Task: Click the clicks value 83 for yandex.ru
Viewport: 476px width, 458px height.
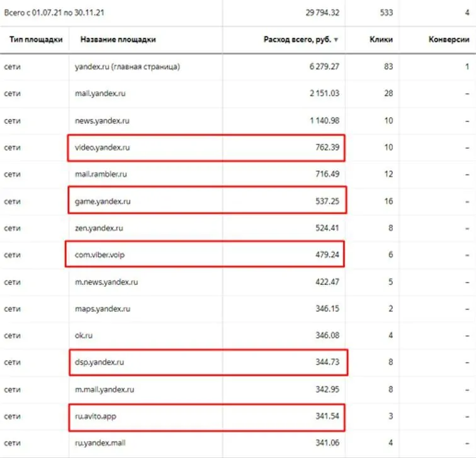Action: [x=388, y=67]
